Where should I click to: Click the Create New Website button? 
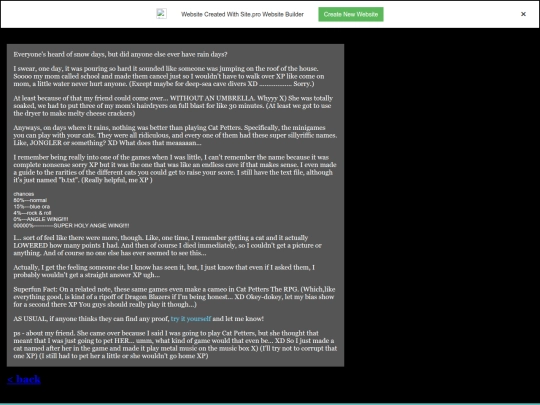pos(351,14)
